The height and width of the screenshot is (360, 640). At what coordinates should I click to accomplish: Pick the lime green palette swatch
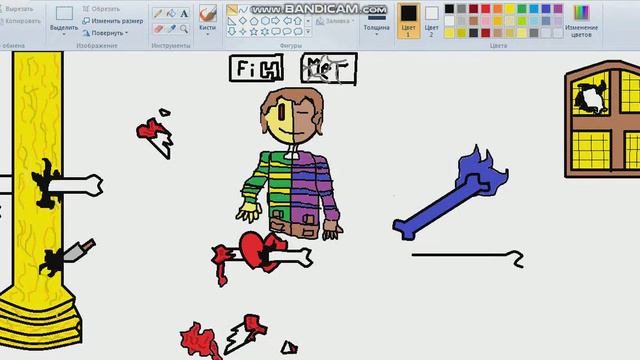click(522, 21)
